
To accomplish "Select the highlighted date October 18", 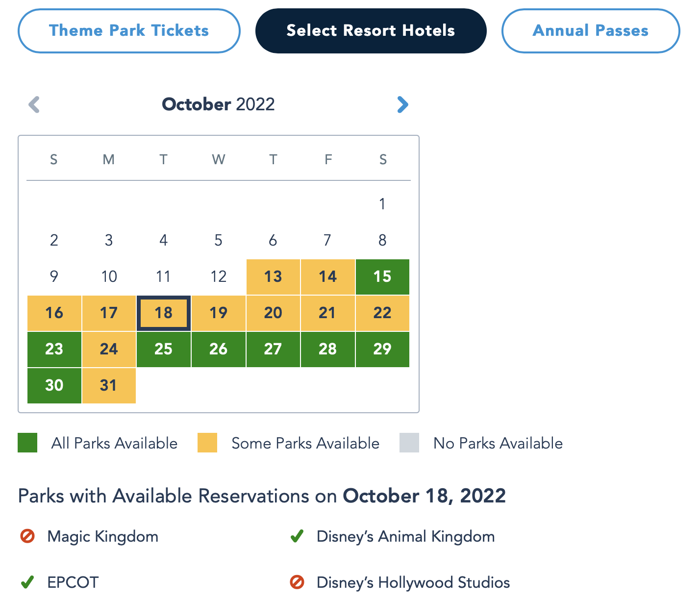I will 163,313.
